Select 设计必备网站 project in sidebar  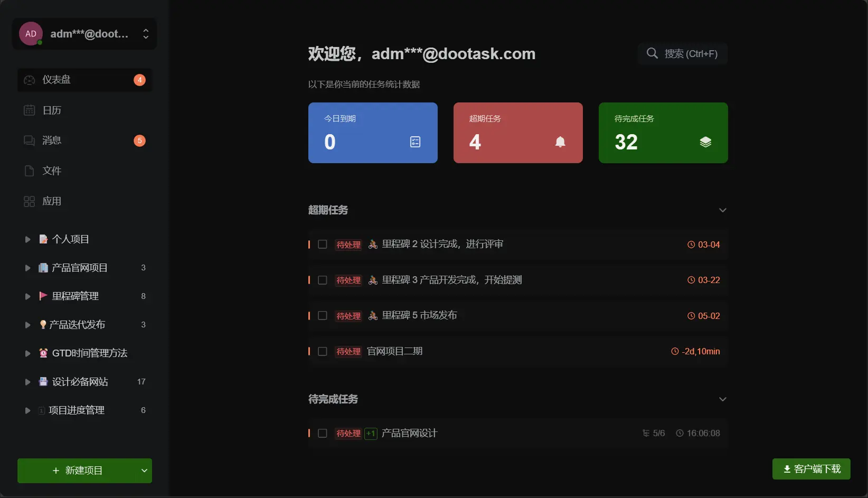coord(80,382)
